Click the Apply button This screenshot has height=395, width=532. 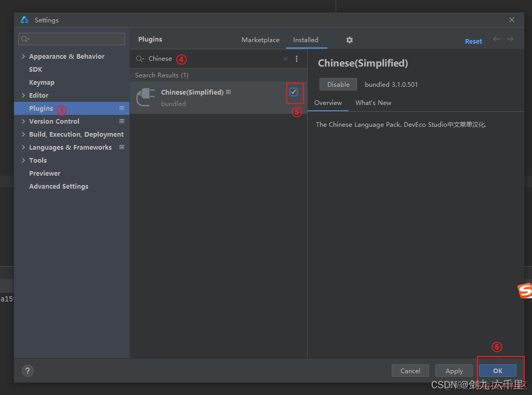[x=454, y=371]
